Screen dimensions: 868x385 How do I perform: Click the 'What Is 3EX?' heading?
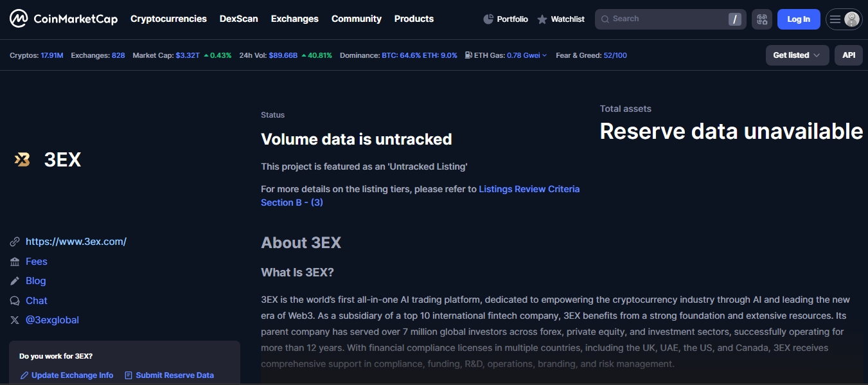297,273
